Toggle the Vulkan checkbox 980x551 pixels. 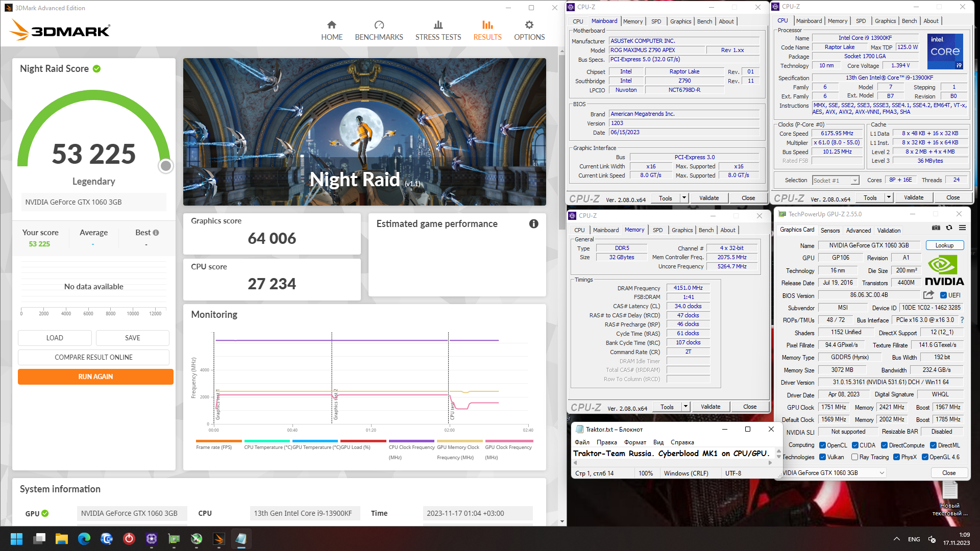[822, 457]
